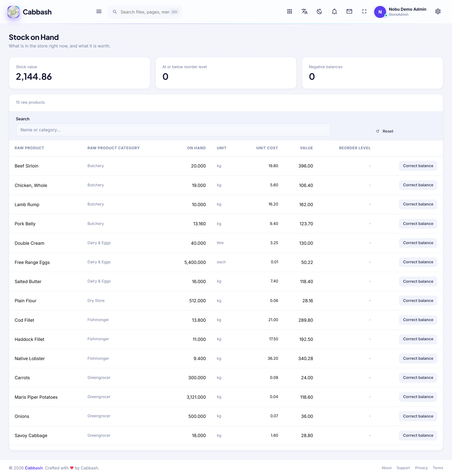Open the notifications bell
This screenshot has height=476, width=452.
(334, 12)
